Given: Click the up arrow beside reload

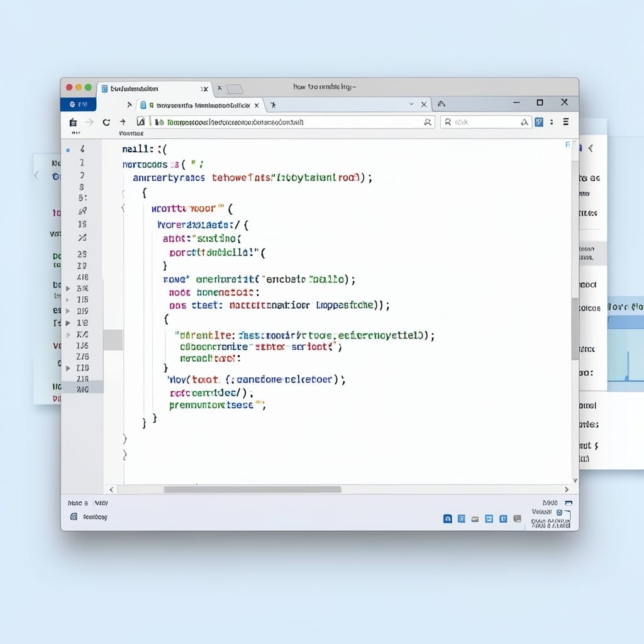Looking at the screenshot, I should [123, 121].
